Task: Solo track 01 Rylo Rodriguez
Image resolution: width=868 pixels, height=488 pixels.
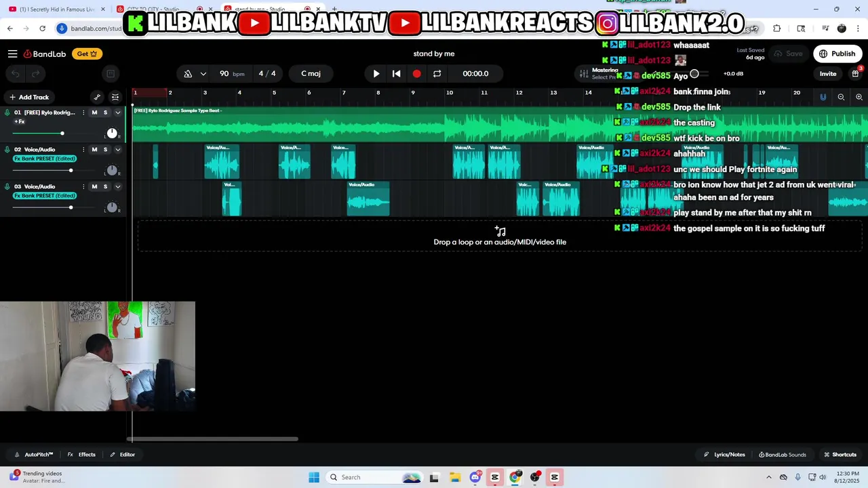Action: point(105,113)
